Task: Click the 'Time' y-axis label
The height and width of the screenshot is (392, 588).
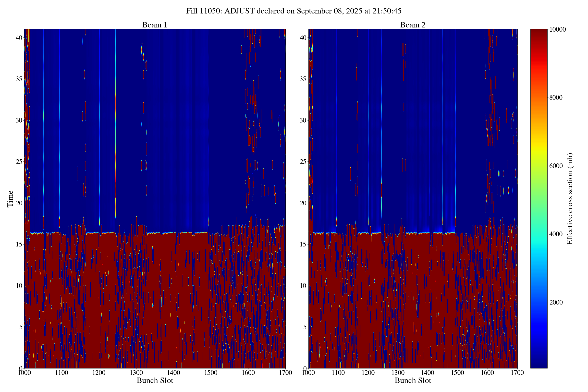Action: [x=10, y=199]
